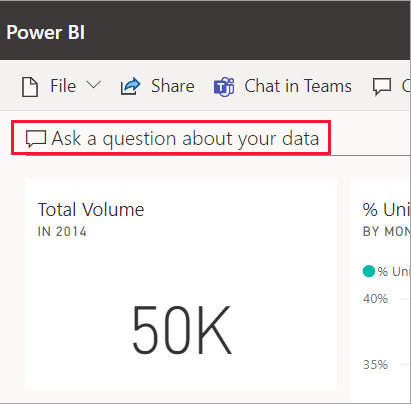
Task: Open the Share option
Action: pyautogui.click(x=173, y=86)
